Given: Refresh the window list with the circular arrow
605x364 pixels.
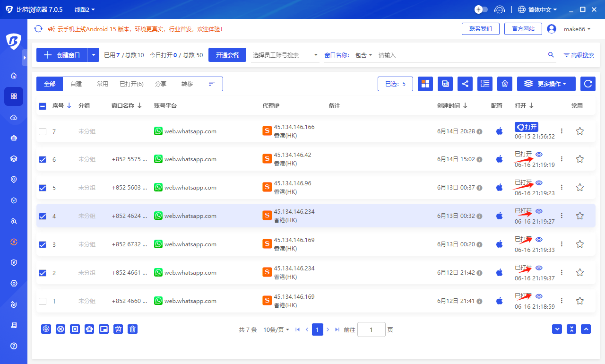Looking at the screenshot, I should click(x=588, y=84).
